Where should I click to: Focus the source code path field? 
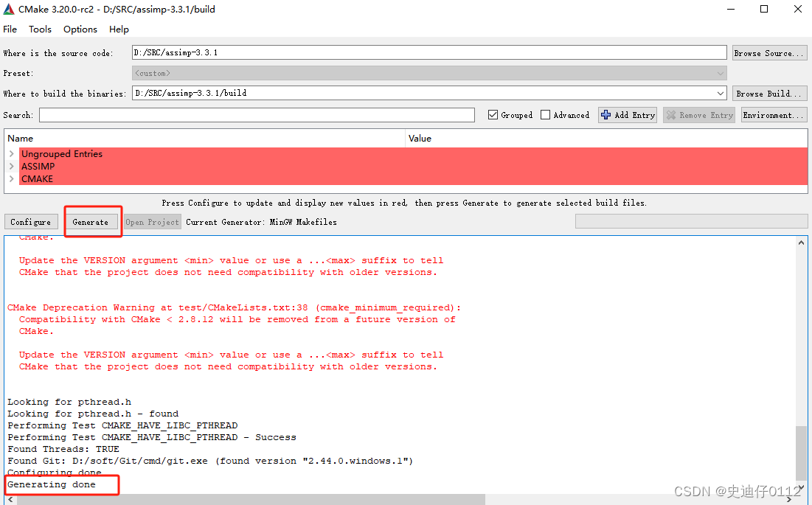[429, 52]
